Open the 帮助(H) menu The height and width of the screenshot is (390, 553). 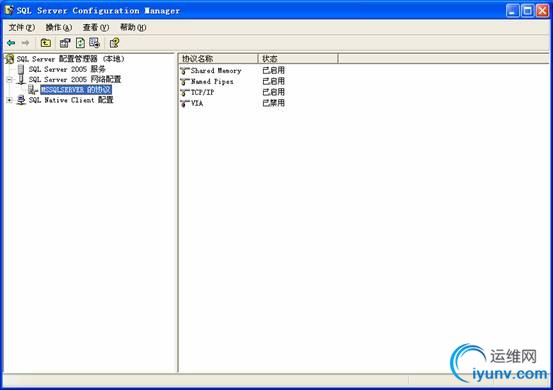pyautogui.click(x=133, y=28)
